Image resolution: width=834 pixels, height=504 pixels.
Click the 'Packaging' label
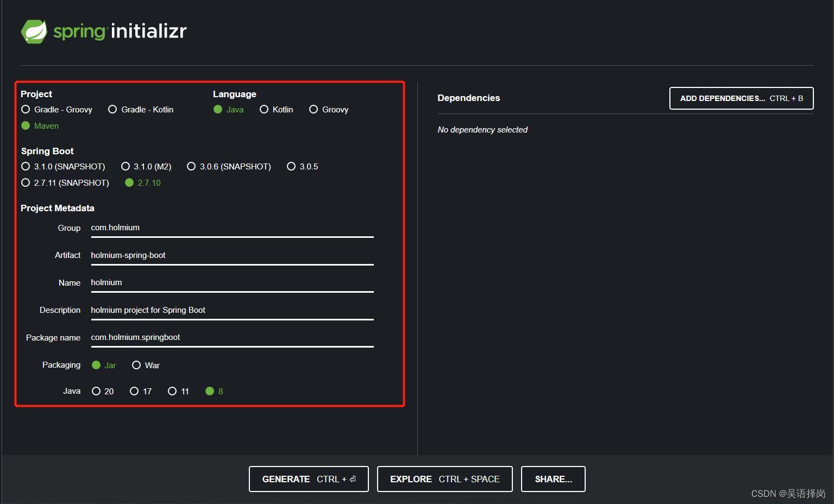(x=61, y=365)
